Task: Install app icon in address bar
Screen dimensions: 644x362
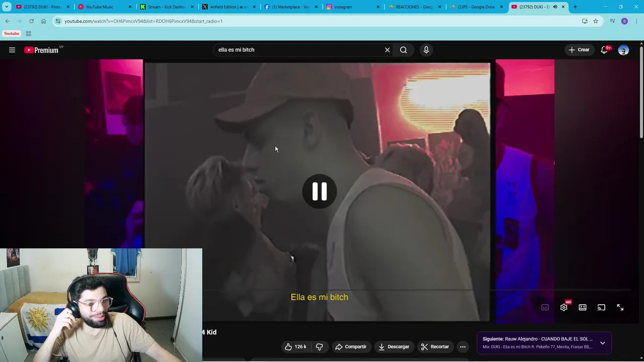Action: point(585,21)
